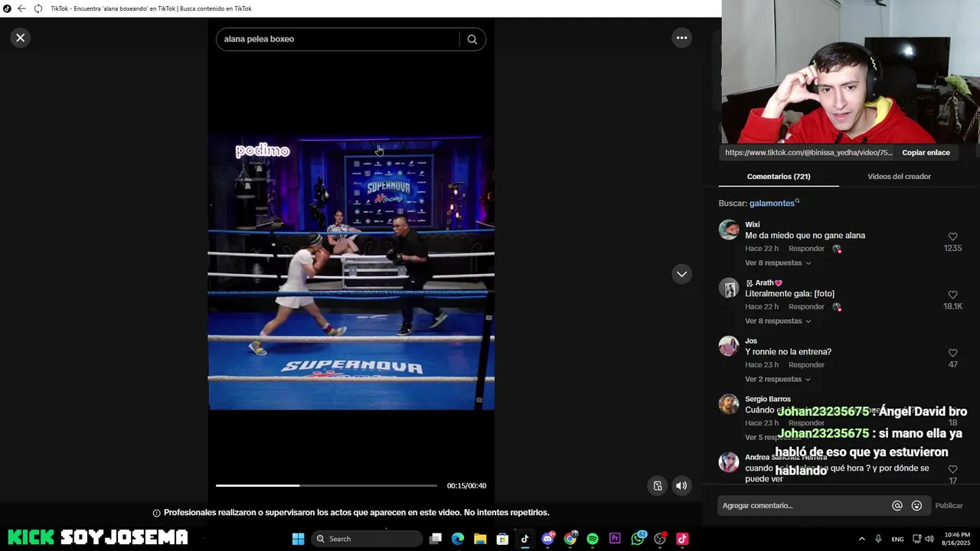Expand the 8 replies under Wixi's comment
Image resolution: width=980 pixels, height=551 pixels.
(x=778, y=263)
